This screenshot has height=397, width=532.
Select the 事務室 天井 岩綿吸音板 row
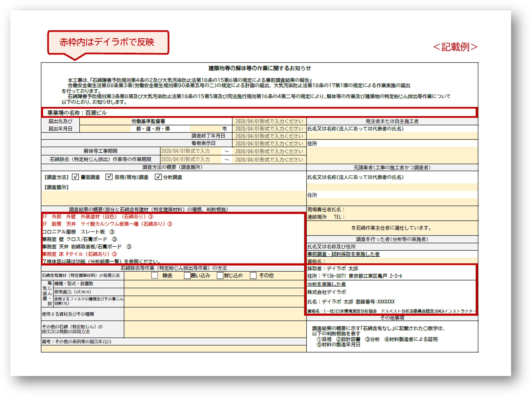click(87, 247)
